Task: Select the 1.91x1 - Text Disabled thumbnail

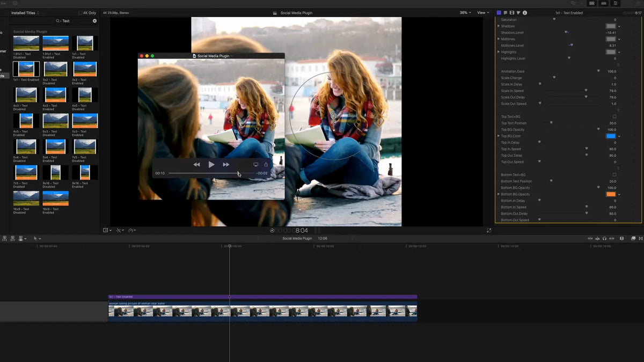Action: [26, 43]
